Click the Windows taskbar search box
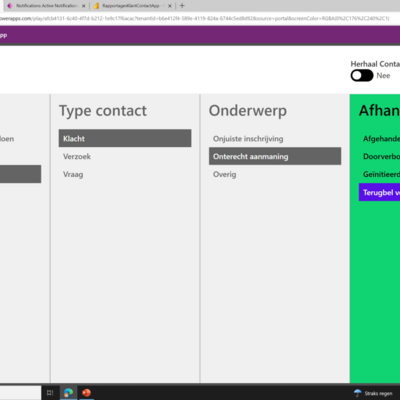The height and width of the screenshot is (400, 400). pos(20,393)
